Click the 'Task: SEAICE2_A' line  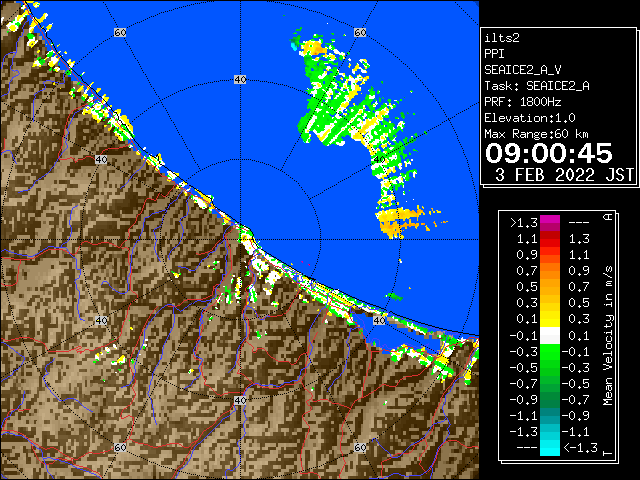coord(537,86)
